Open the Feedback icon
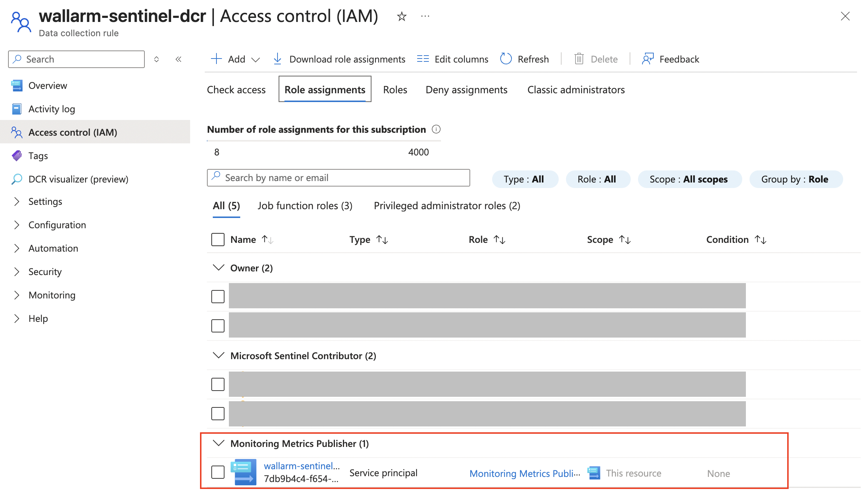 (x=648, y=59)
